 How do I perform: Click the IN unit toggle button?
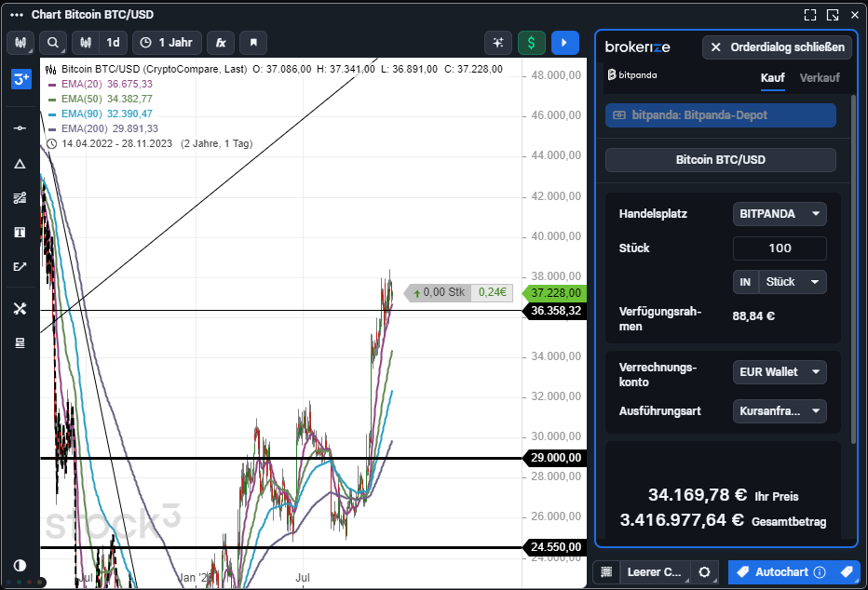pyautogui.click(x=746, y=282)
